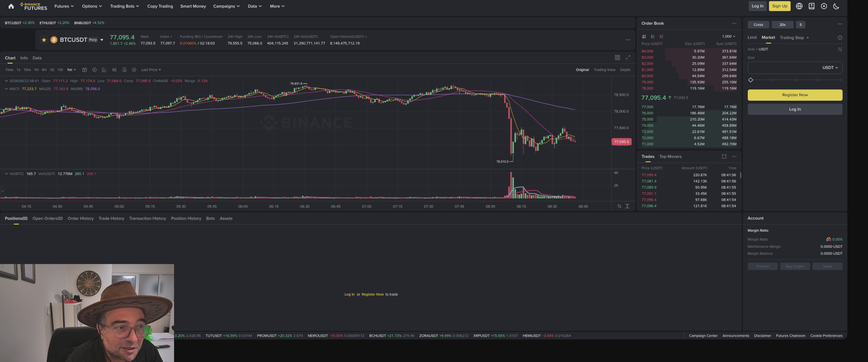Image resolution: width=868 pixels, height=362 pixels.
Task: Expand the BTCUSDT pair selector arrow
Action: pyautogui.click(x=102, y=40)
